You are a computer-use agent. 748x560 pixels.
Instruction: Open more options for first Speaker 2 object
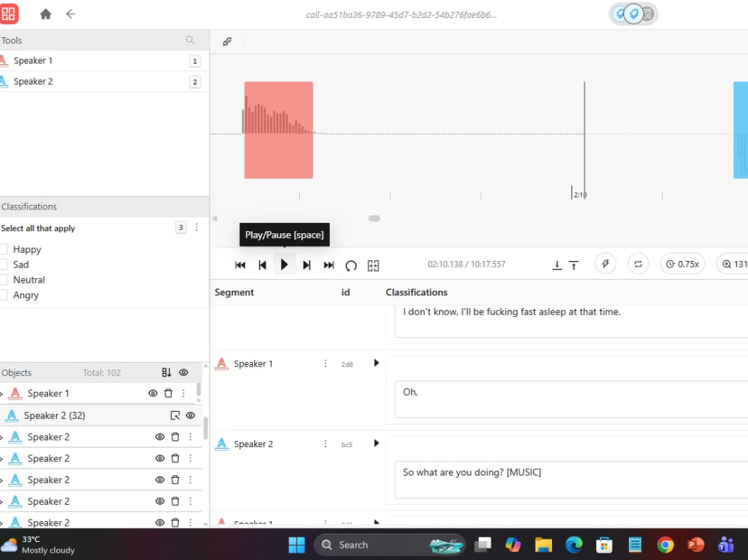tap(190, 437)
